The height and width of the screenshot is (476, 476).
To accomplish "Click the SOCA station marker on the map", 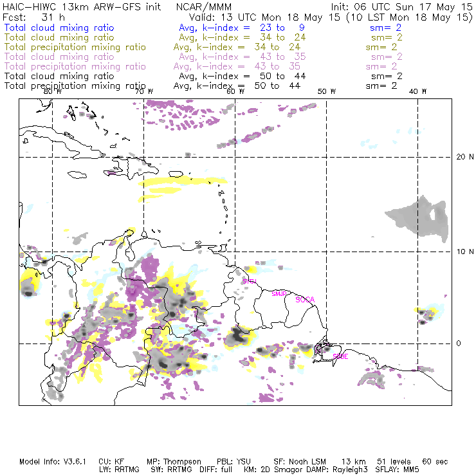I will (x=305, y=300).
